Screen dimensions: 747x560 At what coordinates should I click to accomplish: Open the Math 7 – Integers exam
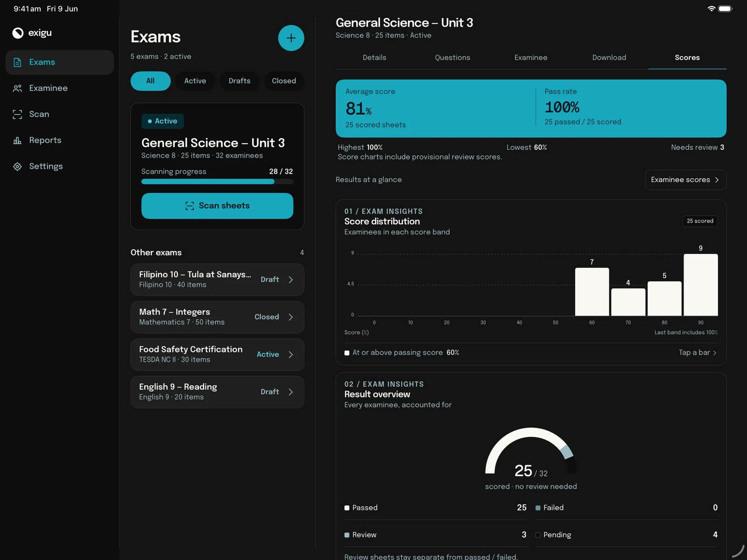point(217,317)
